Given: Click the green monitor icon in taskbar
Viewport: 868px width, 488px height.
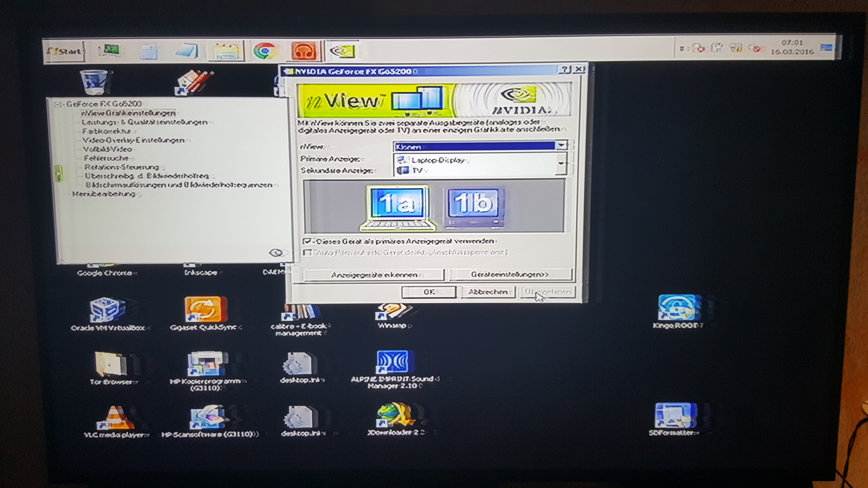Looking at the screenshot, I should pyautogui.click(x=110, y=51).
